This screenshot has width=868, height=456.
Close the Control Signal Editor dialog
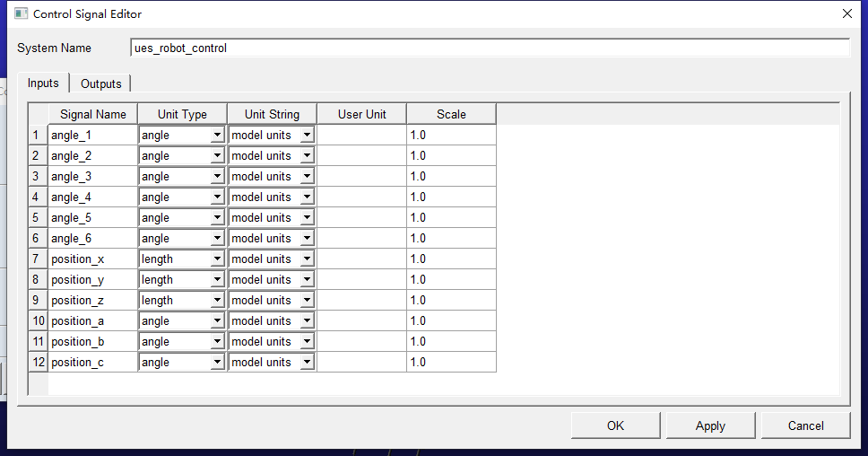(846, 13)
